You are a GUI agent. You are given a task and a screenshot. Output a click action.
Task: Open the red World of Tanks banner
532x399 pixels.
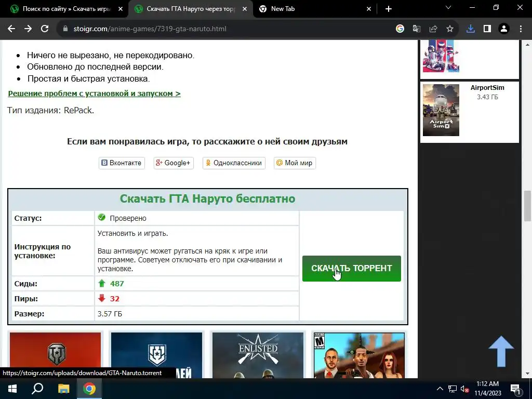click(x=55, y=355)
